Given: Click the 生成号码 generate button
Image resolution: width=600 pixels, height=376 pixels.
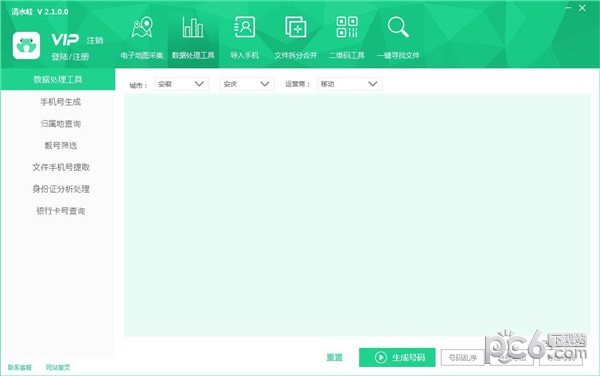Looking at the screenshot, I should [x=397, y=358].
